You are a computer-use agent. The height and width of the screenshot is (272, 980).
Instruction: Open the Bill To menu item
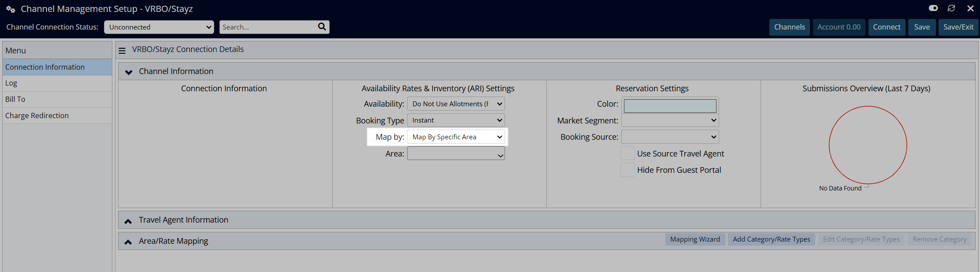click(x=57, y=99)
